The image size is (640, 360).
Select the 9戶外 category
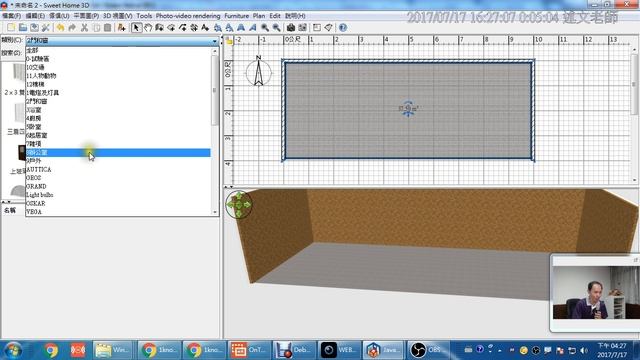pyautogui.click(x=118, y=161)
